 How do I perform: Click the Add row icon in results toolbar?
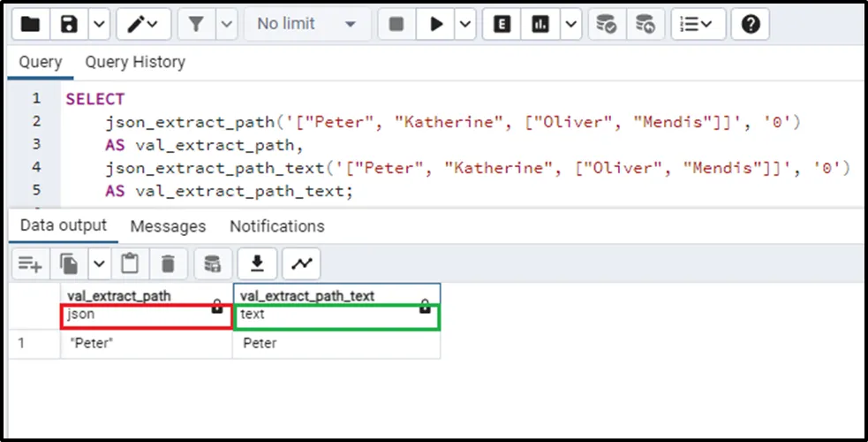30,263
